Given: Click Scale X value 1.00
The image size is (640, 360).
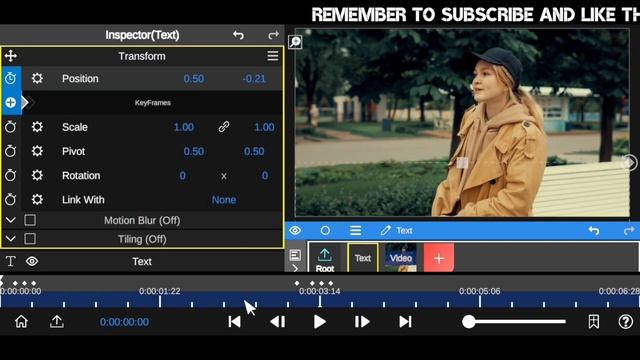Looking at the screenshot, I should (184, 127).
